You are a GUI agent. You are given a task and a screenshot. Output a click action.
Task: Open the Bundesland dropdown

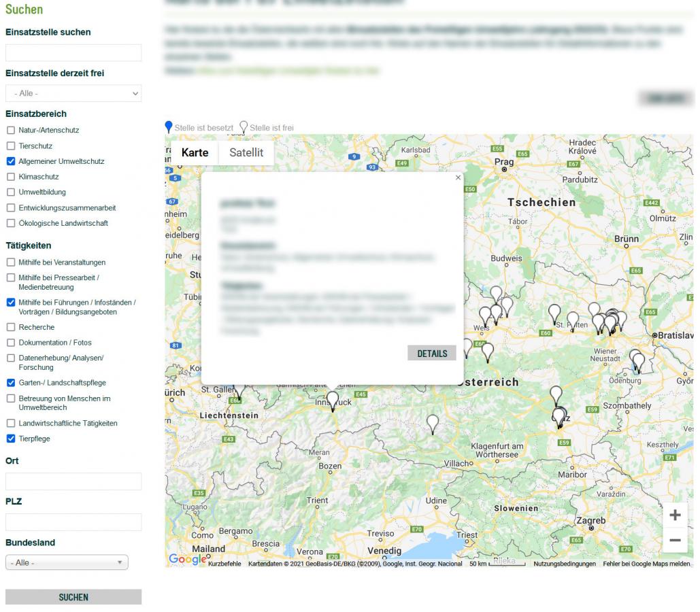tap(67, 562)
